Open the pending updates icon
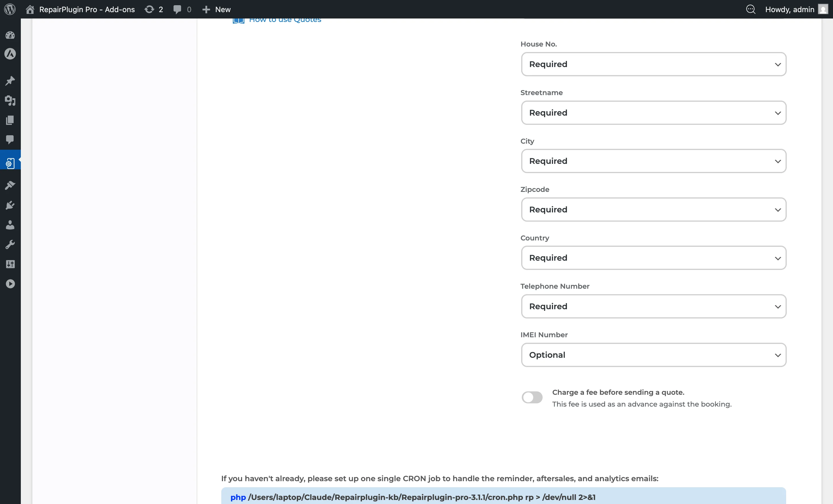Screen dimensions: 833x504 pyautogui.click(x=154, y=9)
